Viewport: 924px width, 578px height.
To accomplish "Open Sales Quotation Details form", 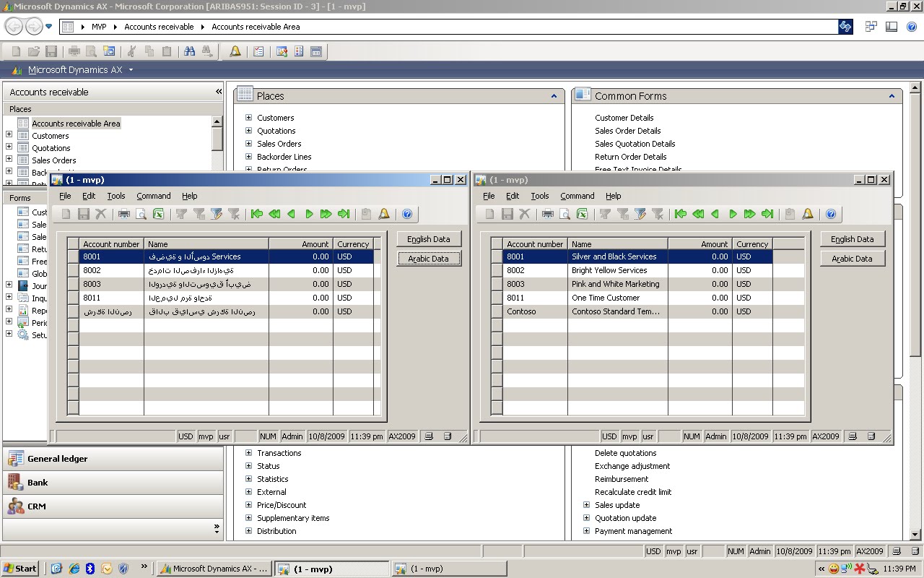I will pyautogui.click(x=635, y=144).
